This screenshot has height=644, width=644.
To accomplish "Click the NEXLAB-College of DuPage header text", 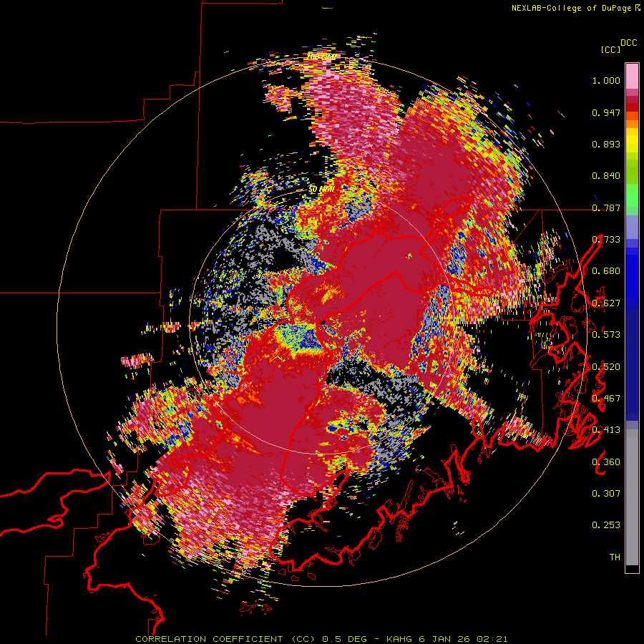I will [x=575, y=8].
